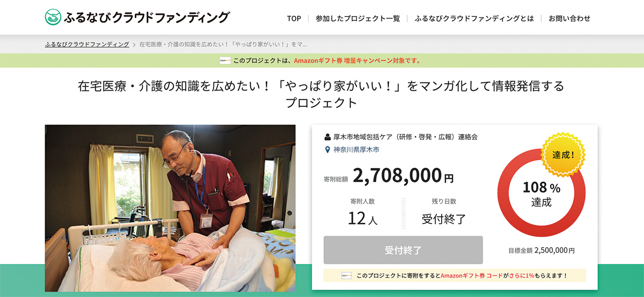644x297 pixels.
Task: Open ふるなびクラウドファンディングとは page
Action: pos(474,18)
